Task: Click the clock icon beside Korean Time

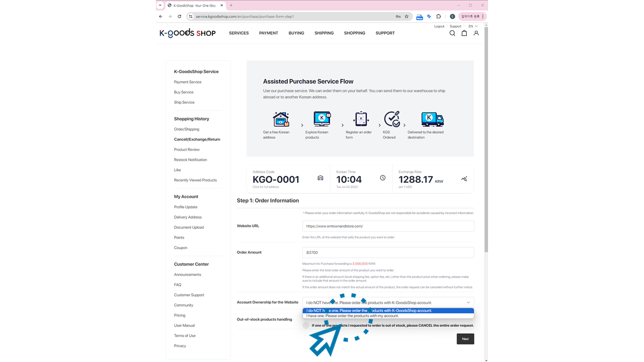Action: [382, 178]
